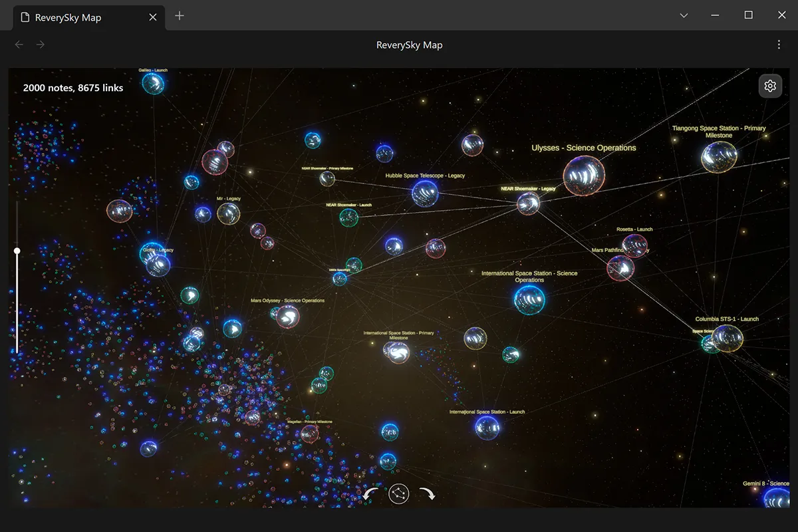798x532 pixels.
Task: Click NEAR Shoemaker - Primary Milestone node
Action: (327, 178)
